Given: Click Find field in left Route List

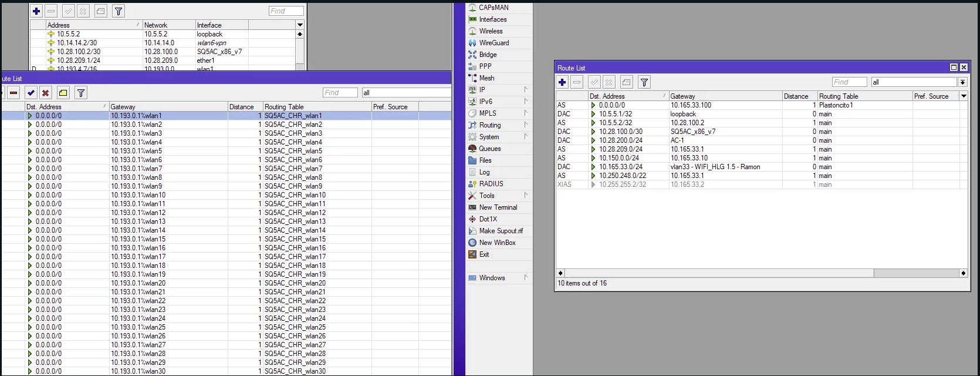Looking at the screenshot, I should pyautogui.click(x=340, y=93).
